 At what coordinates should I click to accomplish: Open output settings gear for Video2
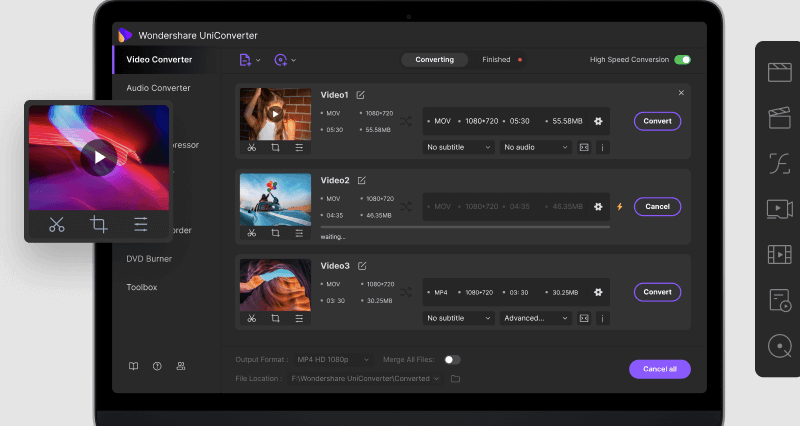[598, 207]
